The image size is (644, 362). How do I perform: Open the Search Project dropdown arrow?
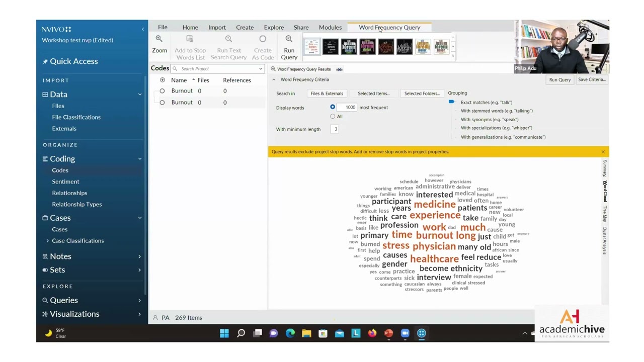point(261,69)
